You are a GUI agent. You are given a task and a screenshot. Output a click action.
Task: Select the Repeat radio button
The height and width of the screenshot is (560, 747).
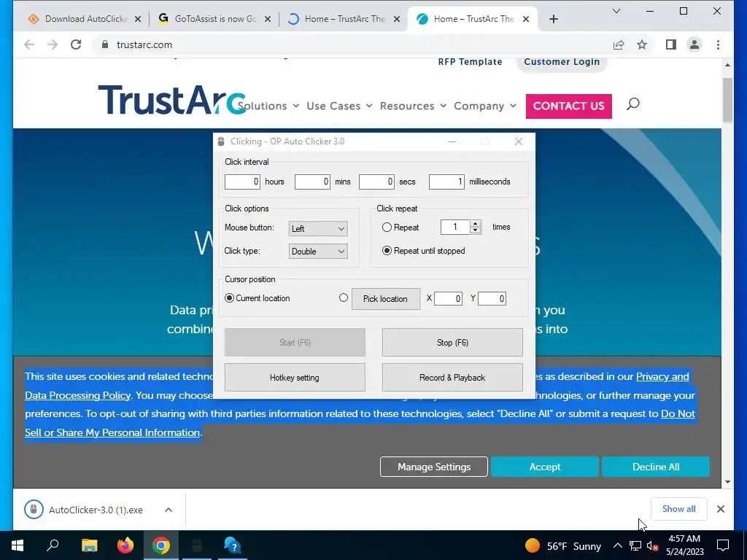[x=387, y=227]
